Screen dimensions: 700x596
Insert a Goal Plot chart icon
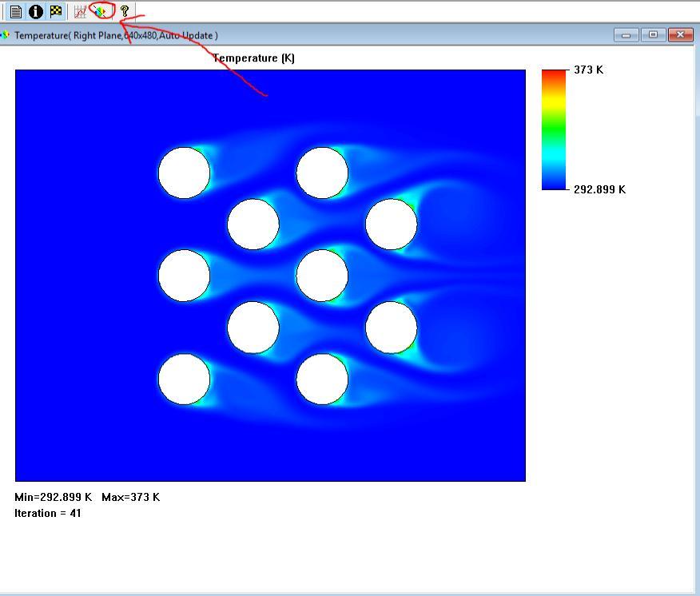point(80,12)
